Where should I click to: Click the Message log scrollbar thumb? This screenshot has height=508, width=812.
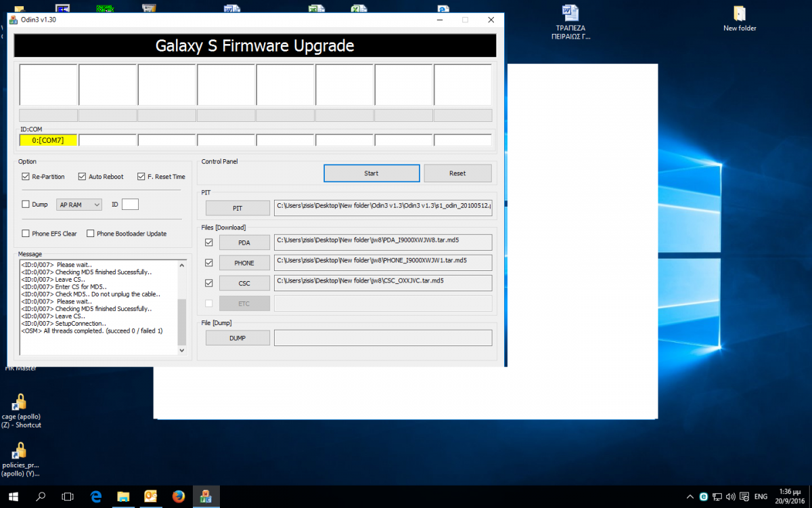pyautogui.click(x=181, y=322)
